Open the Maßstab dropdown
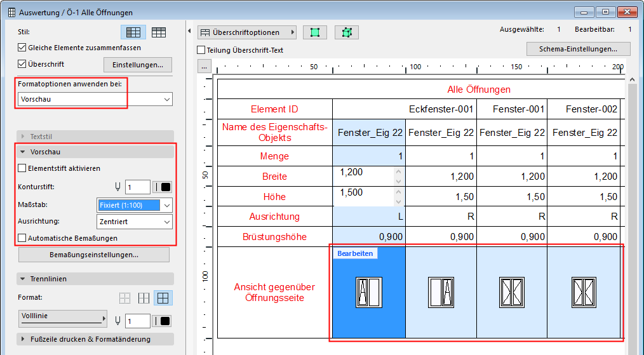This screenshot has width=644, height=355. [x=135, y=205]
